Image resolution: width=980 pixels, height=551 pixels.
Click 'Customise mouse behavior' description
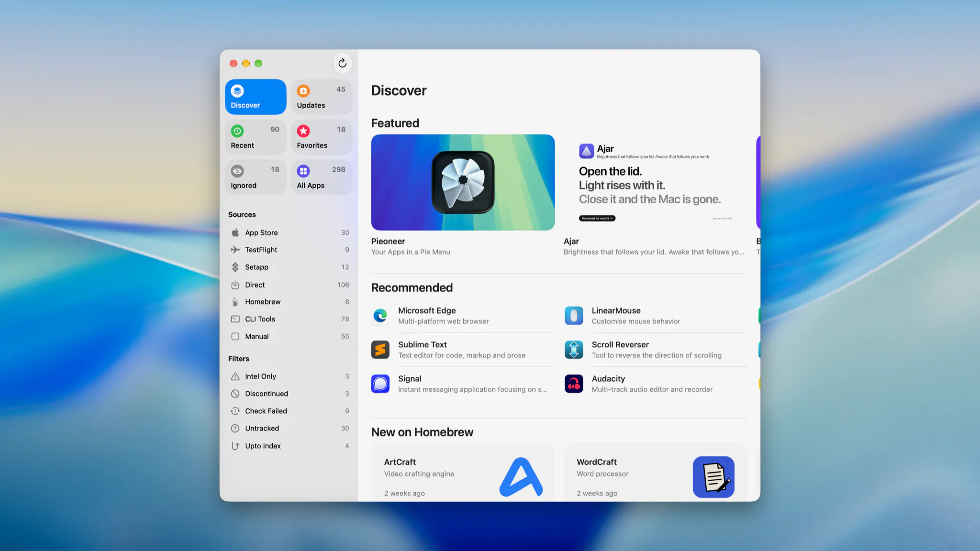[636, 321]
